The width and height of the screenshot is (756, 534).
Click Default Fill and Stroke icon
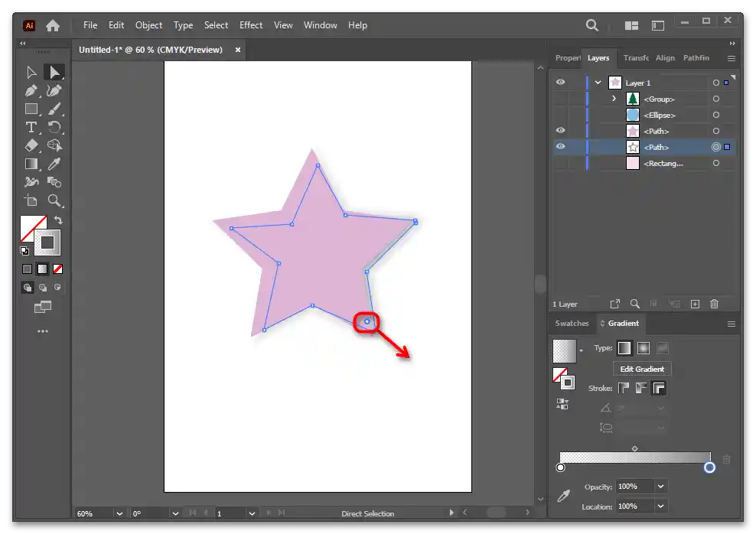click(x=24, y=251)
